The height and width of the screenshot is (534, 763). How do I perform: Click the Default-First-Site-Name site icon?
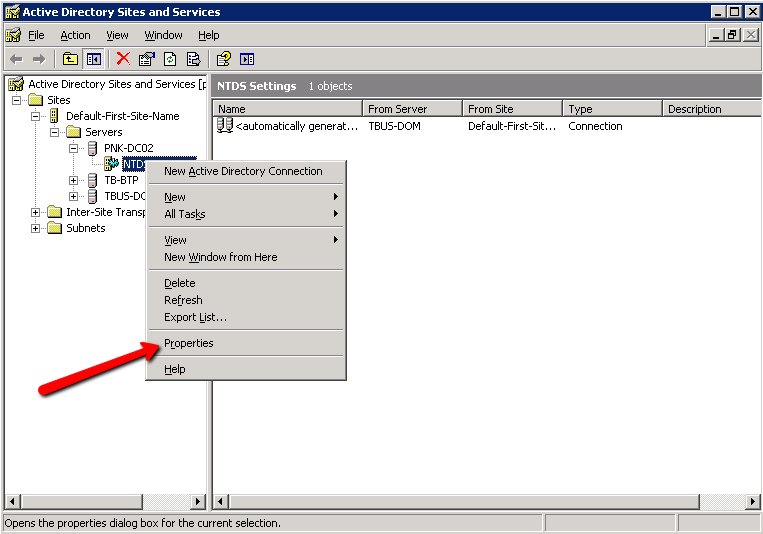(x=54, y=116)
